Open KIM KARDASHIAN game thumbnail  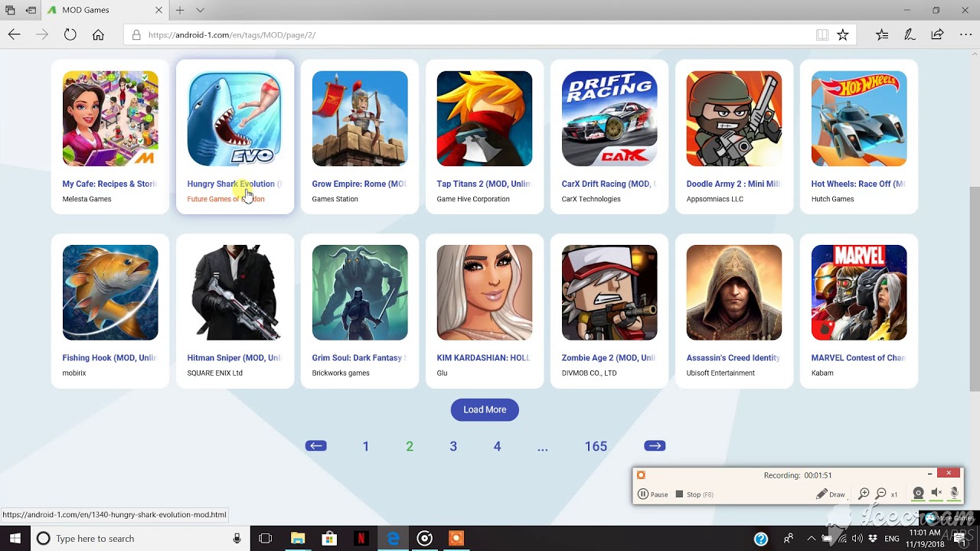(x=485, y=292)
